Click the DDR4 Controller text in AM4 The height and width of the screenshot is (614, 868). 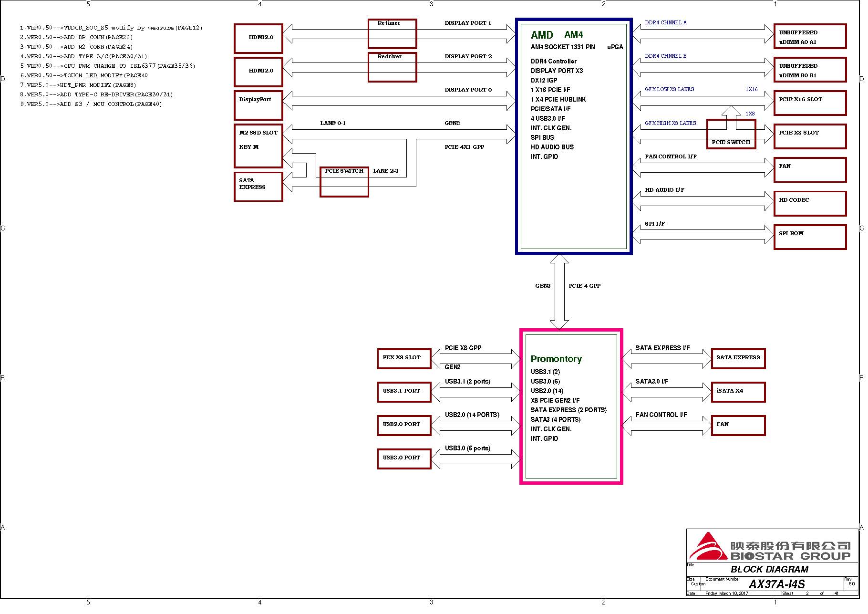(x=554, y=61)
